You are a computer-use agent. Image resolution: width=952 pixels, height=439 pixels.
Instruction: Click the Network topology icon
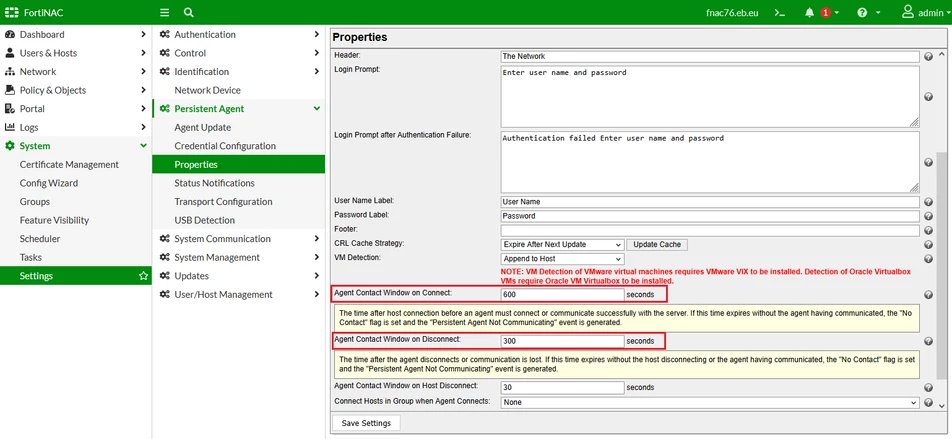tap(9, 72)
